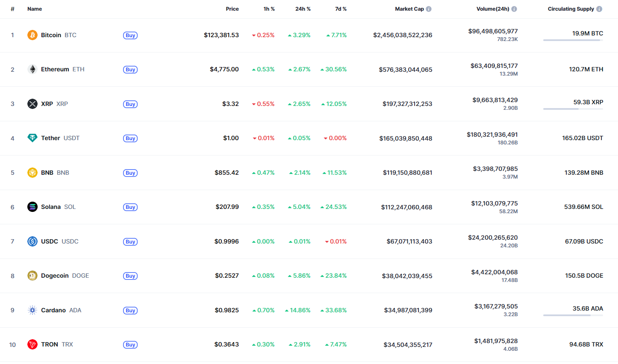618x364 pixels.
Task: Click the XRP circulating supply progress bar
Action: [x=573, y=109]
